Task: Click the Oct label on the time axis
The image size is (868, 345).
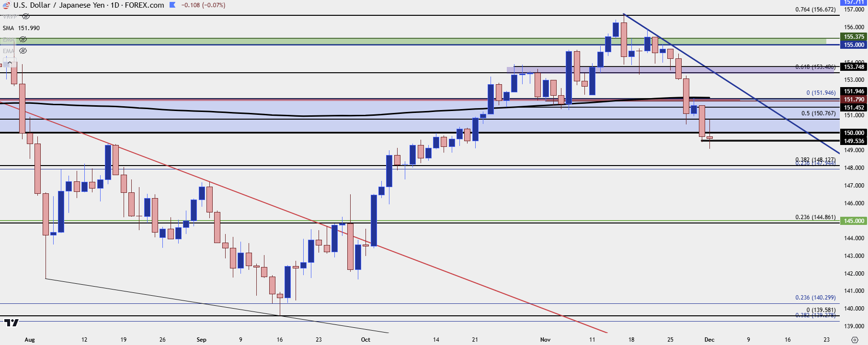Action: point(365,340)
